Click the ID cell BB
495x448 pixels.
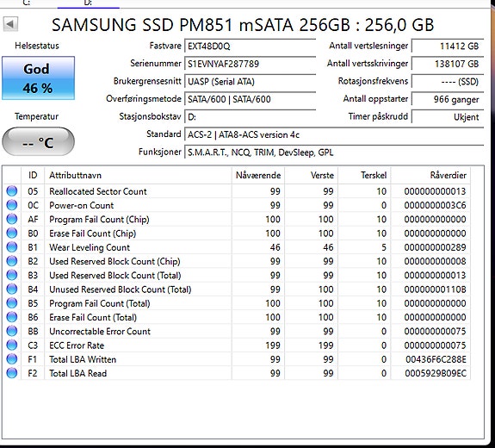(33, 332)
